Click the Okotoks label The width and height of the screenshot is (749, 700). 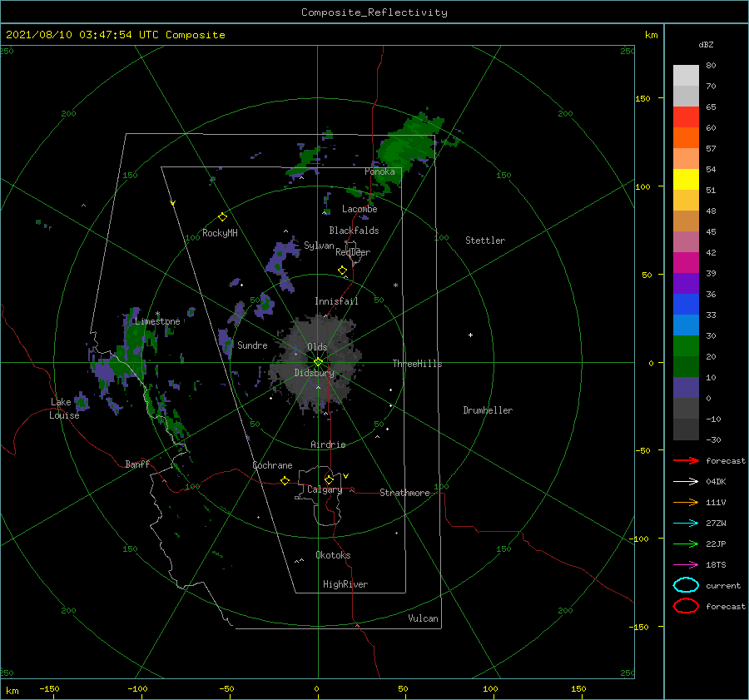333,555
